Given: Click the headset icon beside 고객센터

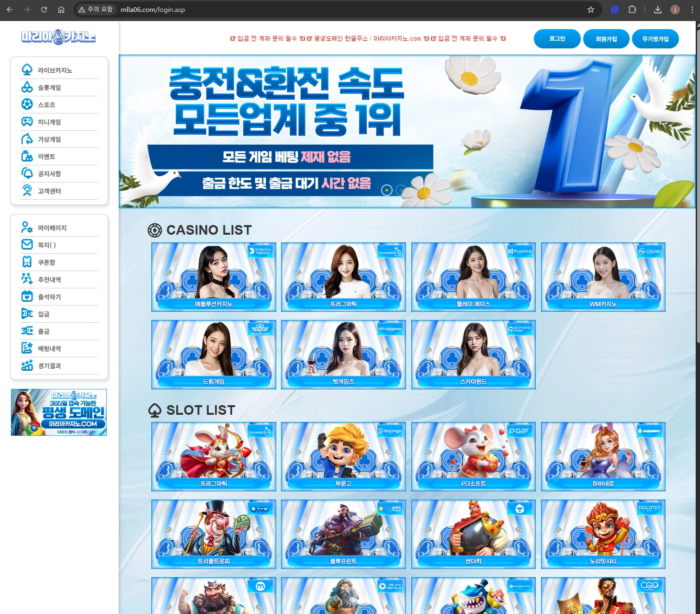Looking at the screenshot, I should tap(27, 191).
